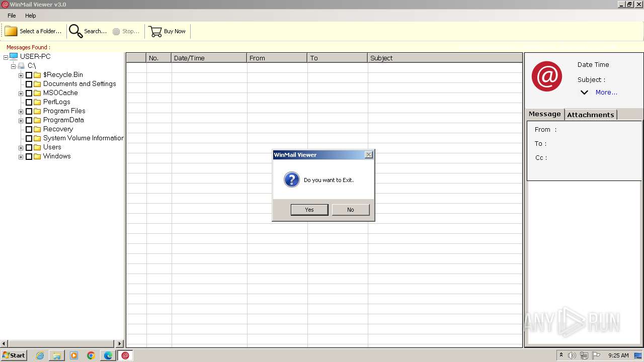The height and width of the screenshot is (362, 644).
Task: Click the WinMail Viewer taskbar icon
Action: (125, 355)
